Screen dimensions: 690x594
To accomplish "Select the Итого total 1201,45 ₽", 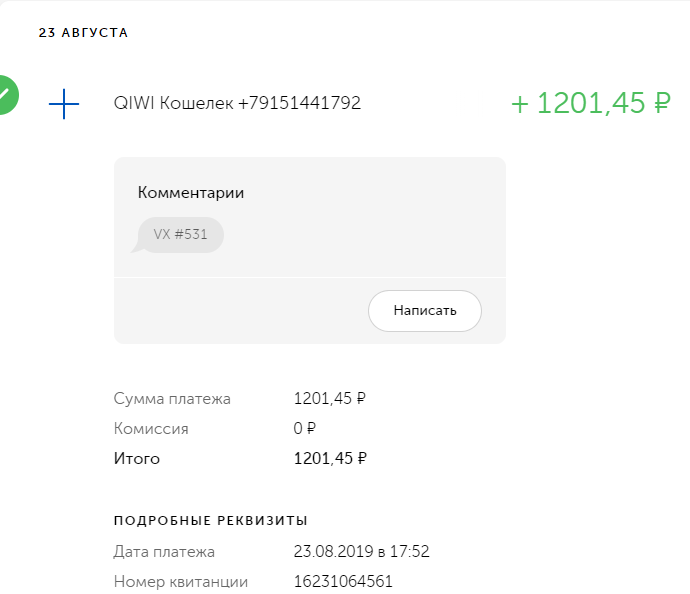I will (329, 459).
